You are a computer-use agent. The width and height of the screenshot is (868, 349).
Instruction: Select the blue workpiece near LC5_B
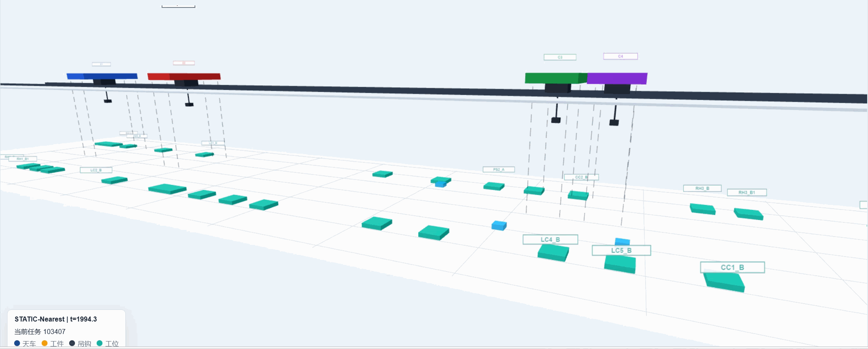[622, 242]
